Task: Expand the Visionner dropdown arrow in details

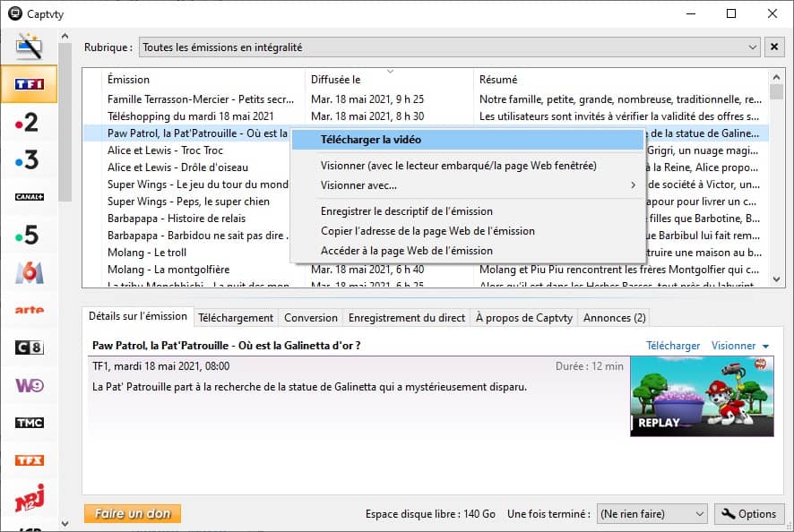Action: [x=765, y=347]
